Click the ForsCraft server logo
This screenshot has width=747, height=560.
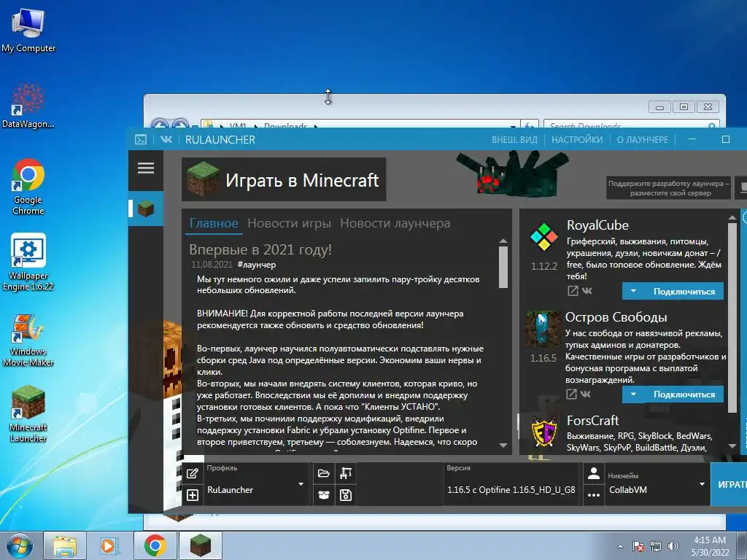coord(544,432)
